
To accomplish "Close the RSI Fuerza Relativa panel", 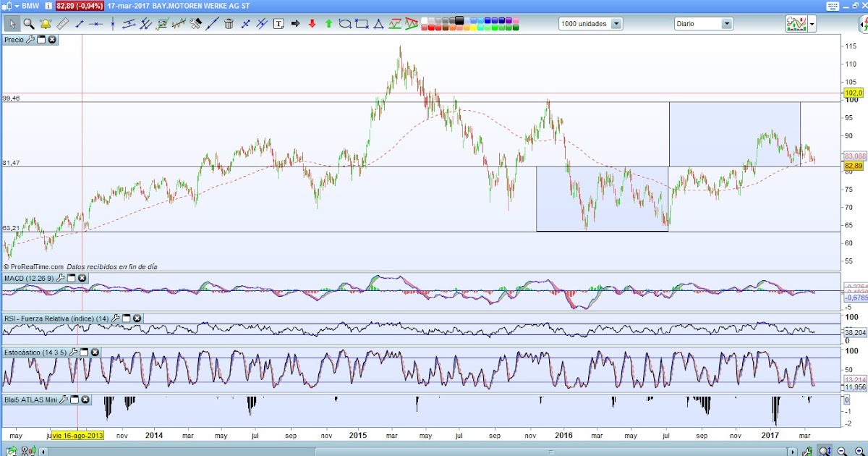I will [x=136, y=318].
